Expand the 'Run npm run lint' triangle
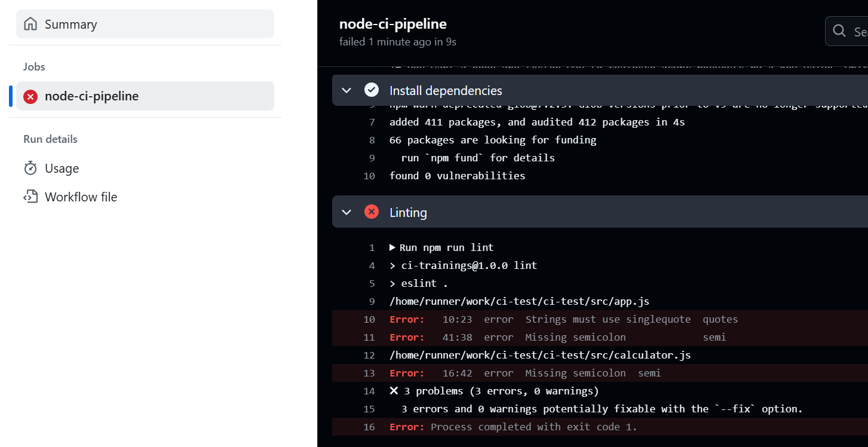Screen dimensions: 868x447 tap(392, 247)
